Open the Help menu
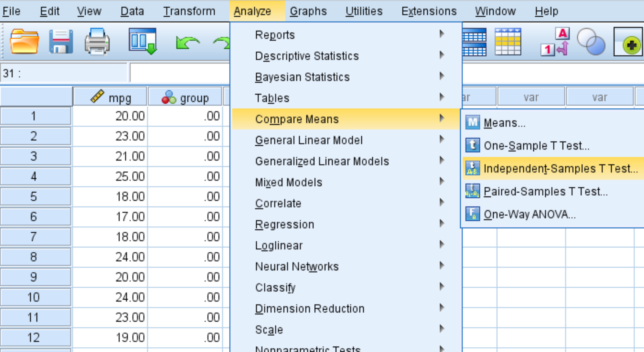 point(546,11)
